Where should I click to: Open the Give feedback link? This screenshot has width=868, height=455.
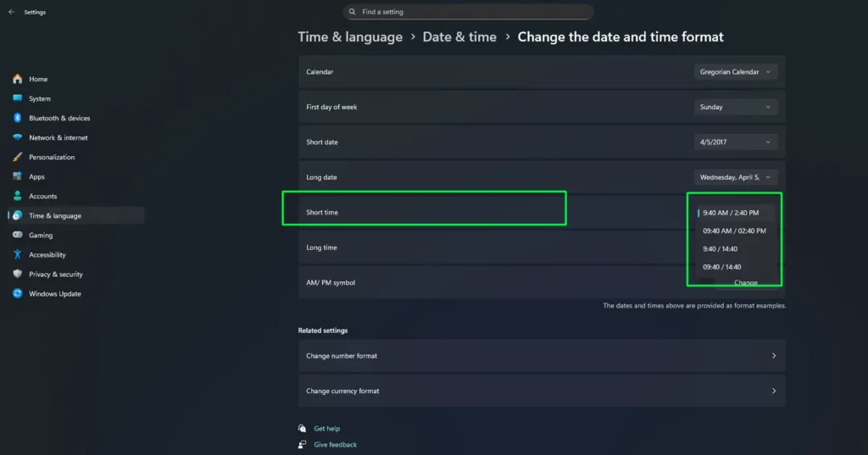point(336,445)
